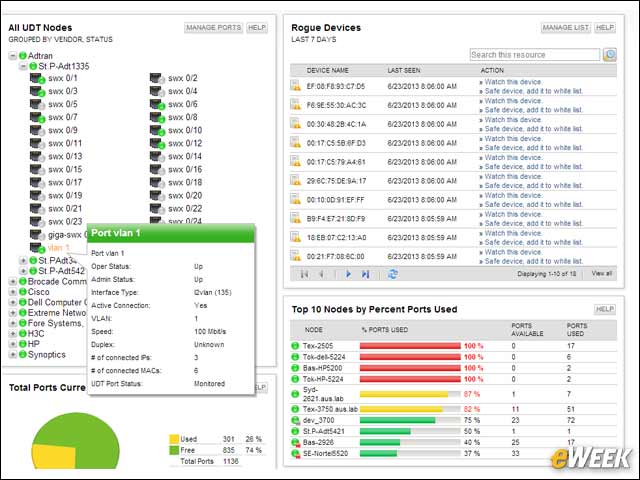This screenshot has height=480, width=640.
Task: Click the swx 0/13 port icon
Action: click(x=37, y=157)
